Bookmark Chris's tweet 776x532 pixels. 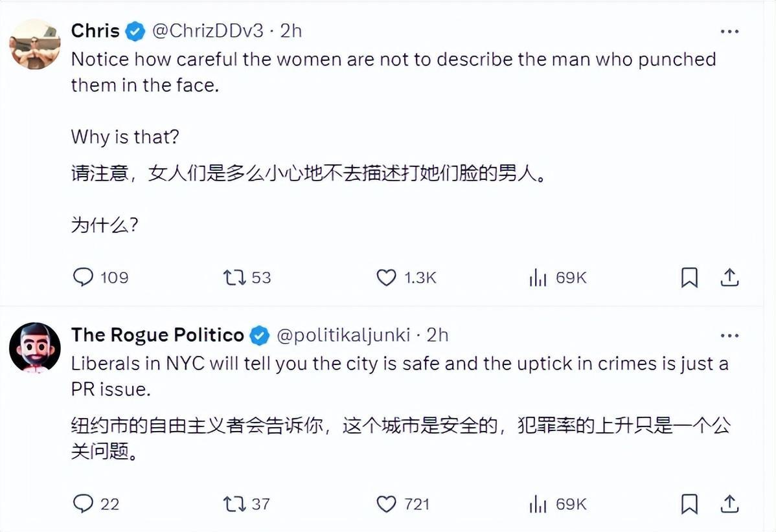(x=689, y=278)
